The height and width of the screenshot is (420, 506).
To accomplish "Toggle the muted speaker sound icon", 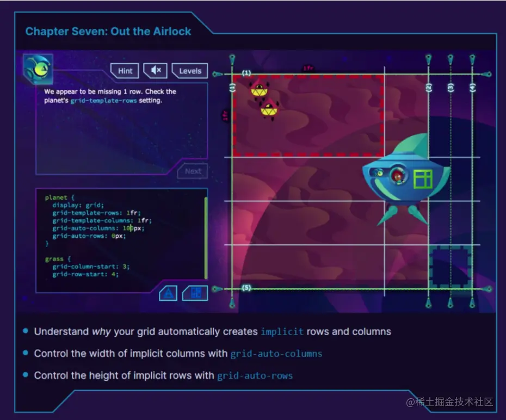I will point(156,70).
